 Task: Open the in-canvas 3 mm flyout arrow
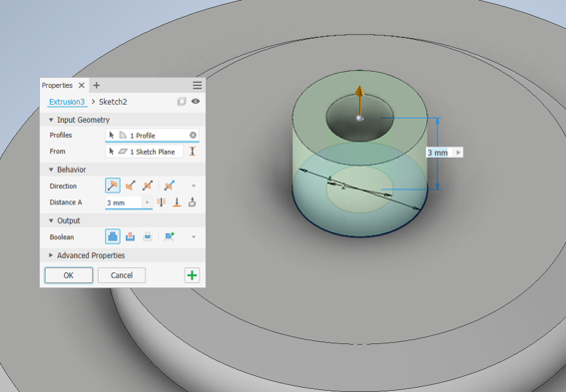click(458, 153)
